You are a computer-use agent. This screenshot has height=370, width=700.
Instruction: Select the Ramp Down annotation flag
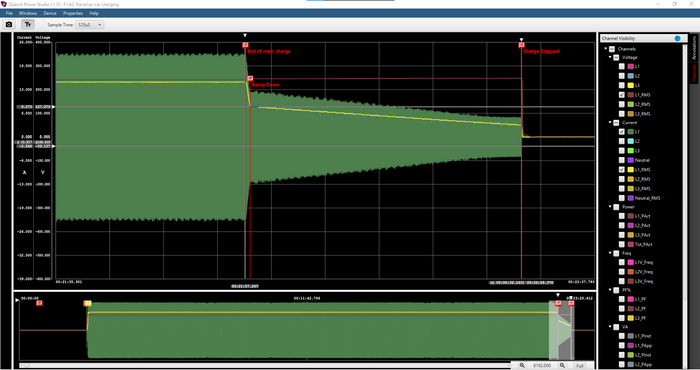(x=250, y=79)
